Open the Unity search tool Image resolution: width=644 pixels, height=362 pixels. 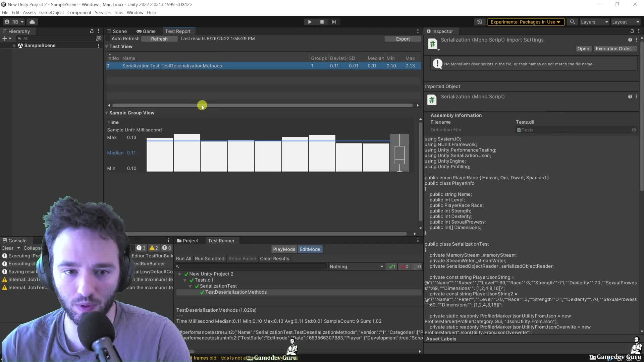coord(573,22)
